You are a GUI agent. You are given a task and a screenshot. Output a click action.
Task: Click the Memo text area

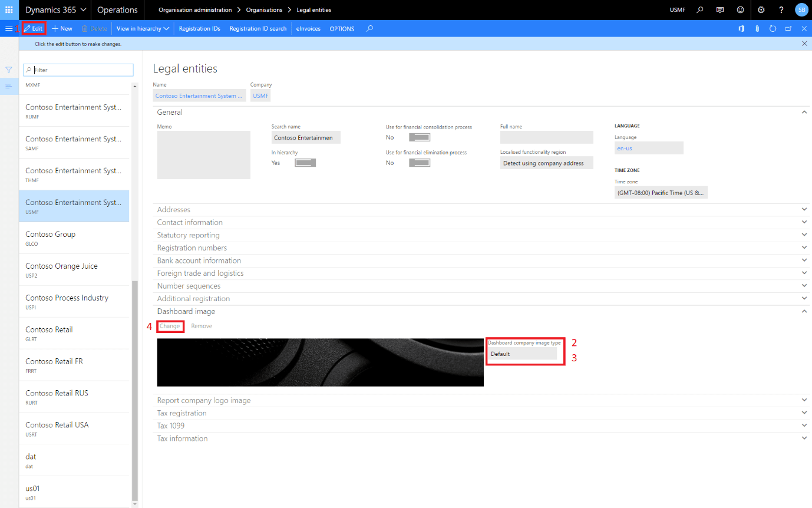click(x=204, y=155)
